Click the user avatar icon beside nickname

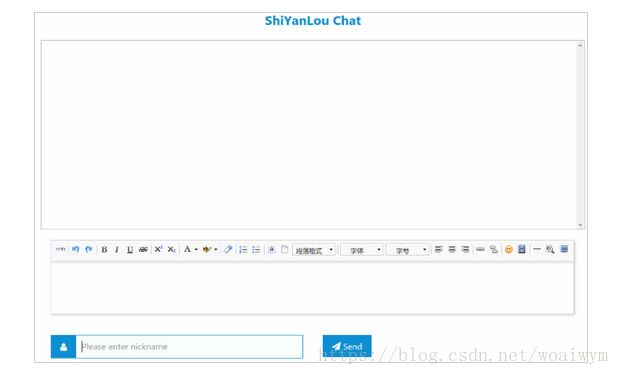(64, 347)
